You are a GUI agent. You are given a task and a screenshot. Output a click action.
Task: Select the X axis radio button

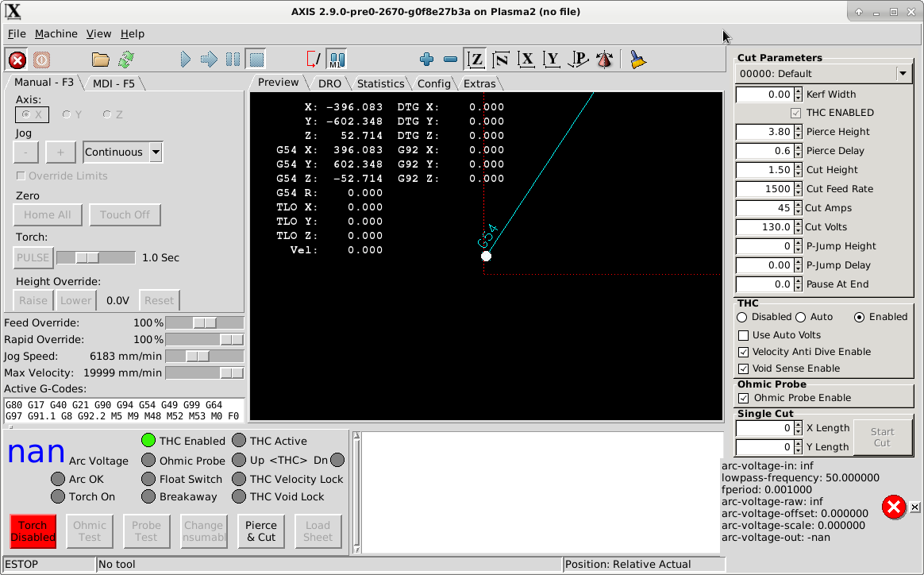coord(33,114)
